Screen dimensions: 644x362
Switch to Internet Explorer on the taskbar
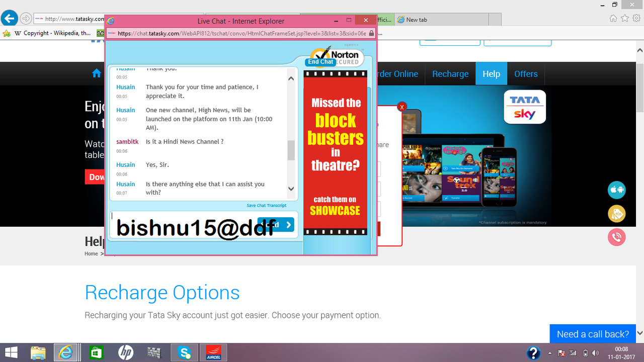66,352
